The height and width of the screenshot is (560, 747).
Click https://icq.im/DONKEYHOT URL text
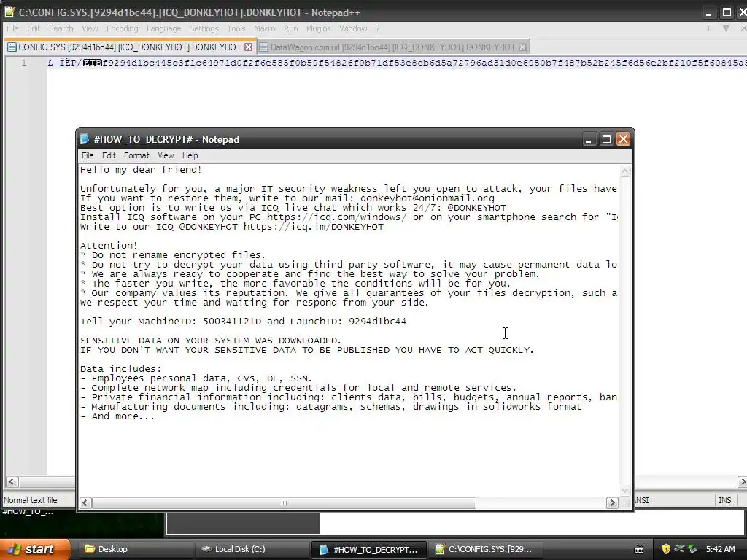coord(314,227)
